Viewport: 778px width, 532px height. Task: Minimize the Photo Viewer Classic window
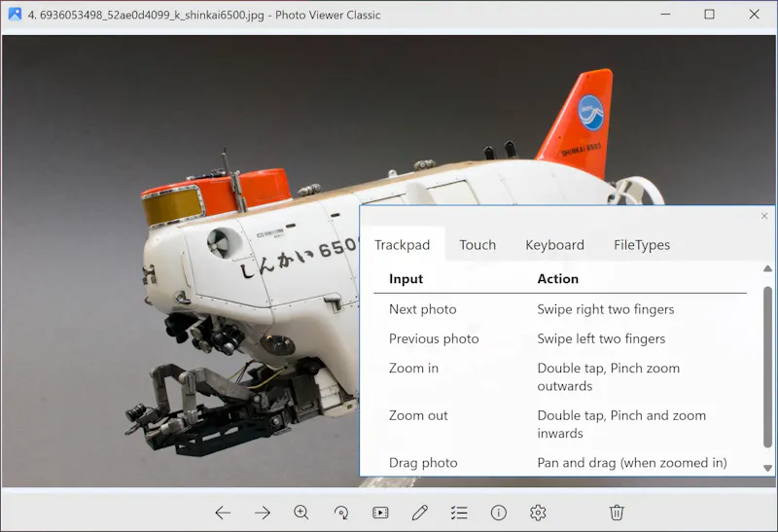[x=665, y=14]
